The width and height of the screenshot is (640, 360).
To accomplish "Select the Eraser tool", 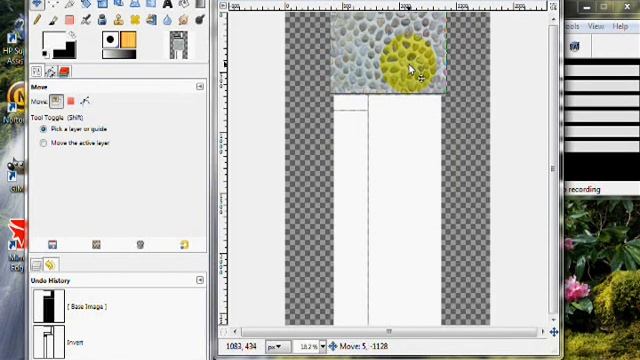I will 69,19.
